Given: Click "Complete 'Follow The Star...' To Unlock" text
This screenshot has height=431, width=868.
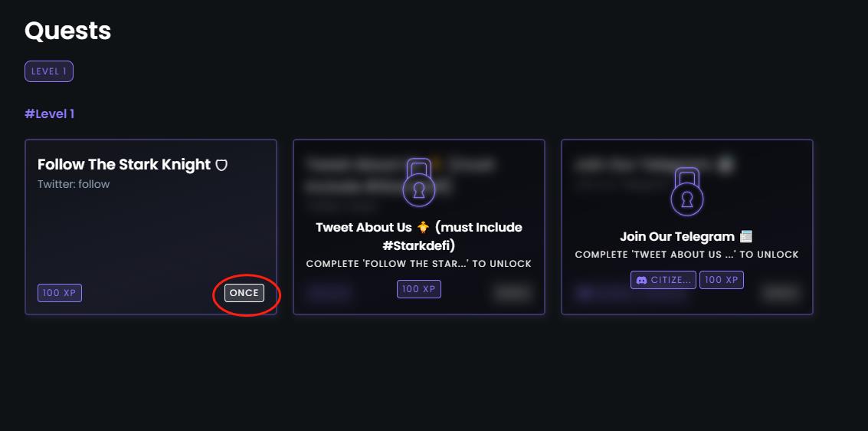Looking at the screenshot, I should click(x=418, y=264).
